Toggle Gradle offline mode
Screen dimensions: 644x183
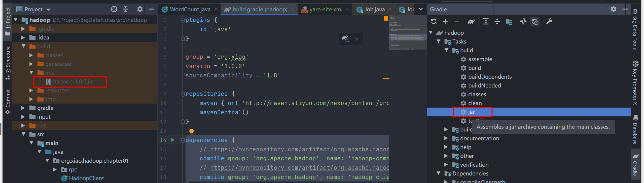click(523, 22)
